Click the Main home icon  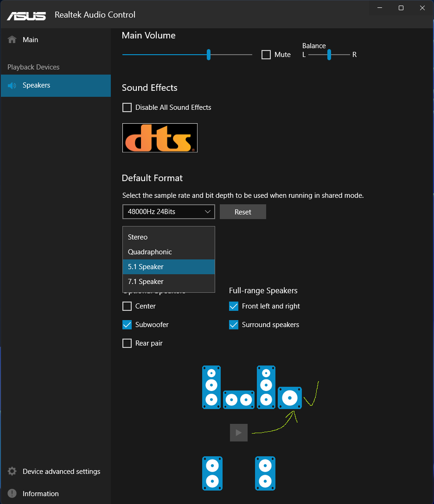[12, 39]
